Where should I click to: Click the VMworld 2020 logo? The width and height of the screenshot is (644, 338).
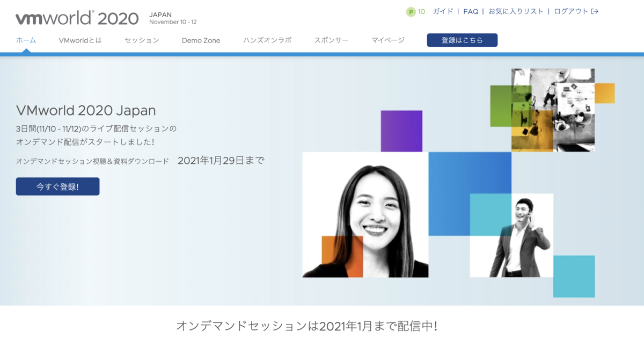click(x=77, y=18)
